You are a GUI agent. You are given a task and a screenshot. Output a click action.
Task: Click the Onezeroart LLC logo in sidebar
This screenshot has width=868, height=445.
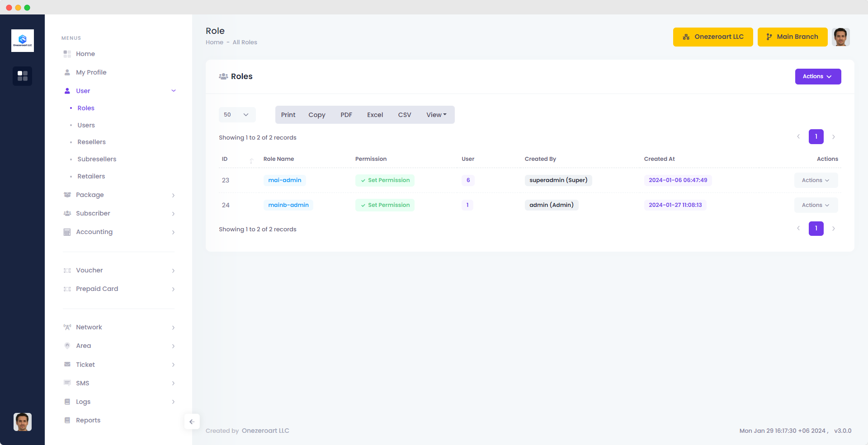pyautogui.click(x=23, y=41)
